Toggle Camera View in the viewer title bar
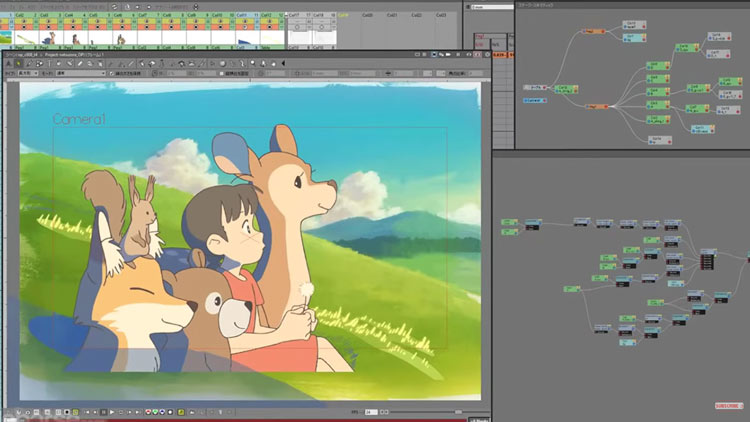 [x=449, y=54]
